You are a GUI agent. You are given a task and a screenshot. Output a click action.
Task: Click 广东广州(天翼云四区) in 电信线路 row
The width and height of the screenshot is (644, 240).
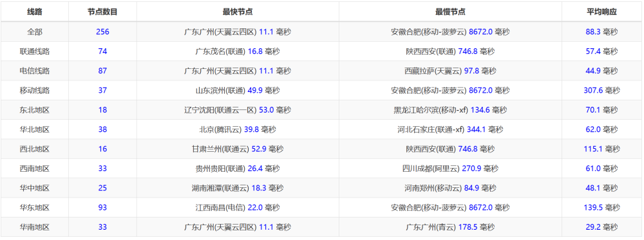click(x=220, y=71)
